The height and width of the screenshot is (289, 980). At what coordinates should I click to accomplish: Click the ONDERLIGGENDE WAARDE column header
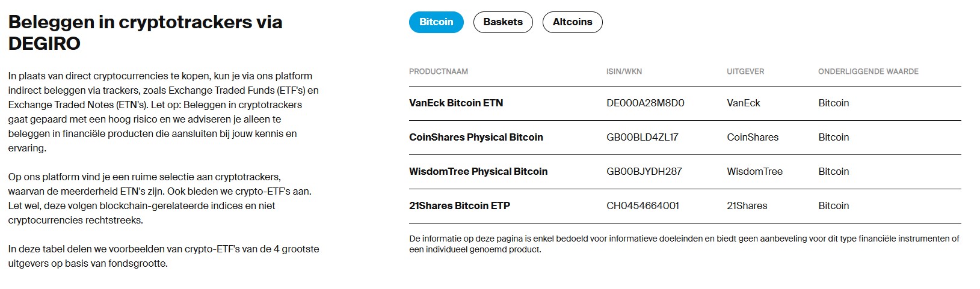click(868, 71)
